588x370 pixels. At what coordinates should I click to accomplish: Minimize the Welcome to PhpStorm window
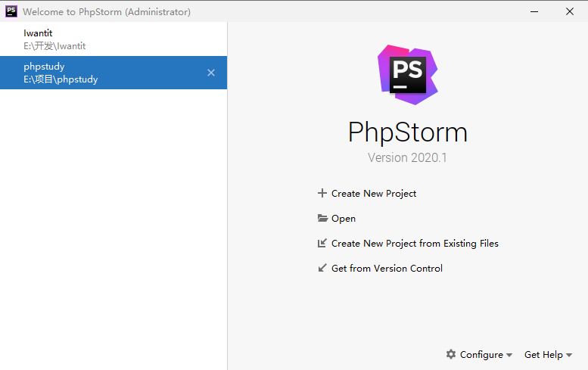tap(534, 11)
